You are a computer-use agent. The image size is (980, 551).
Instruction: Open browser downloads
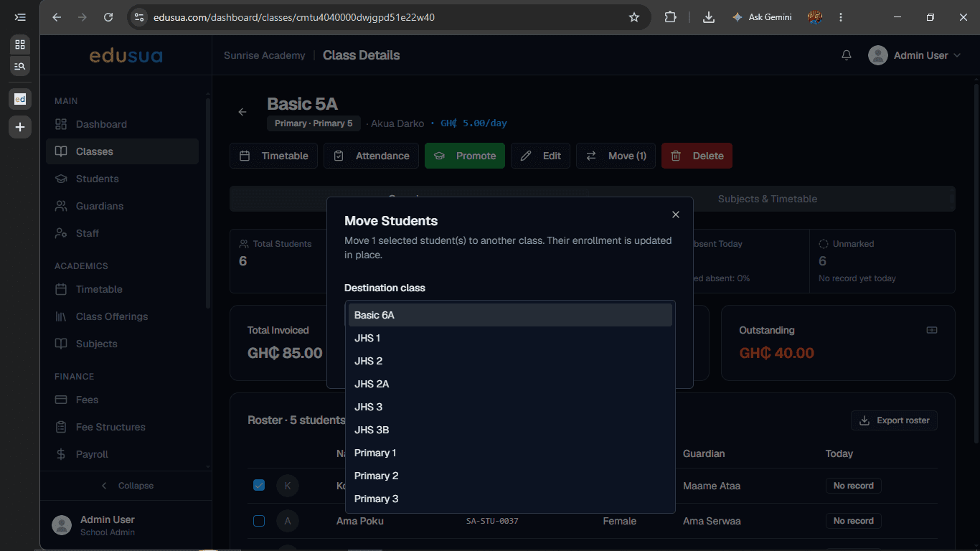(x=709, y=17)
